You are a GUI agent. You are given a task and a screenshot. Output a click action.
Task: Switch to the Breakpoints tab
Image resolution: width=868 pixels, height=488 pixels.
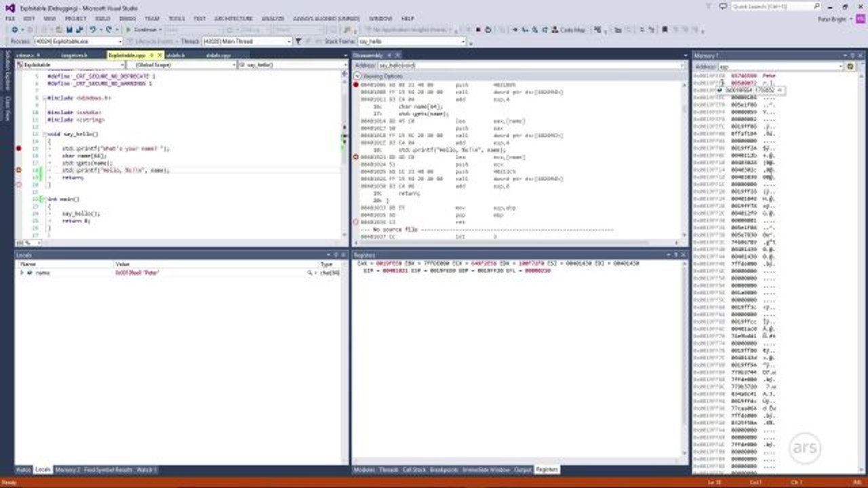(444, 470)
